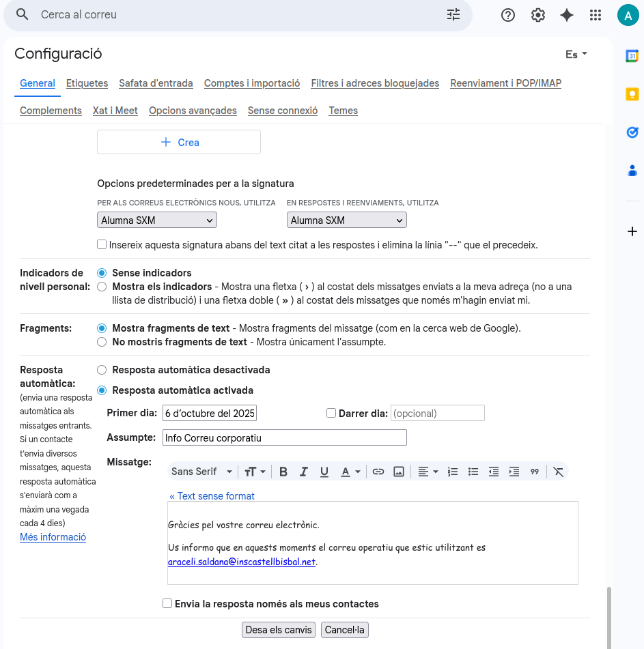Image resolution: width=644 pixels, height=649 pixels.
Task: Click the bold formatting icon
Action: coord(283,472)
